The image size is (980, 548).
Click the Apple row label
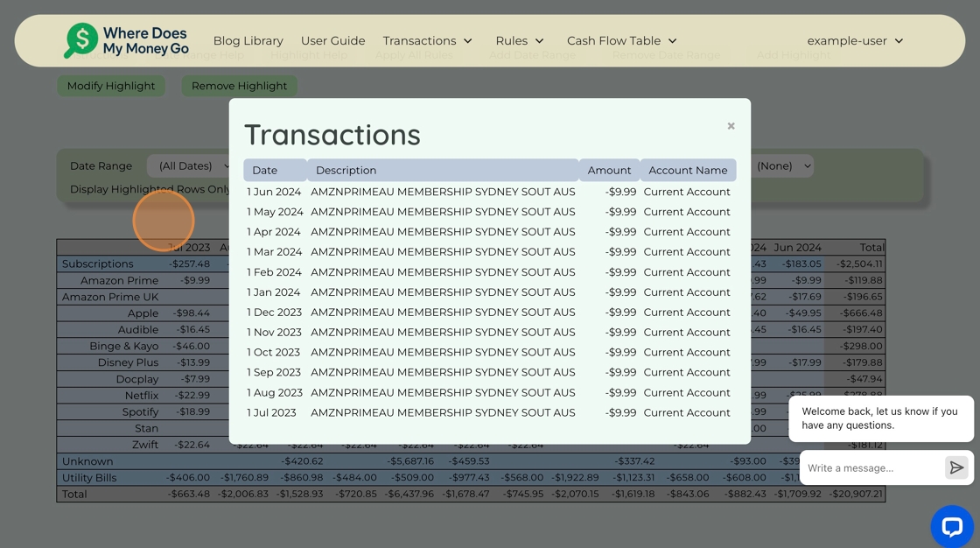(143, 313)
